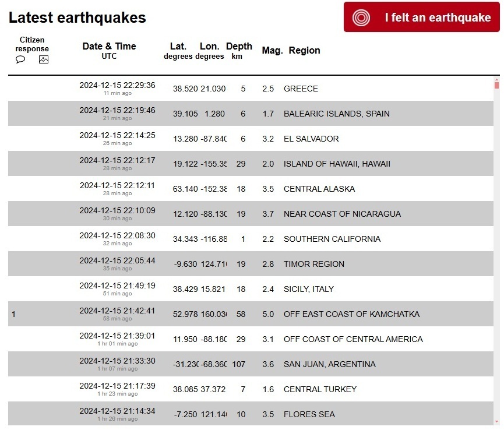
Task: Select the Depth column header
Action: [239, 47]
